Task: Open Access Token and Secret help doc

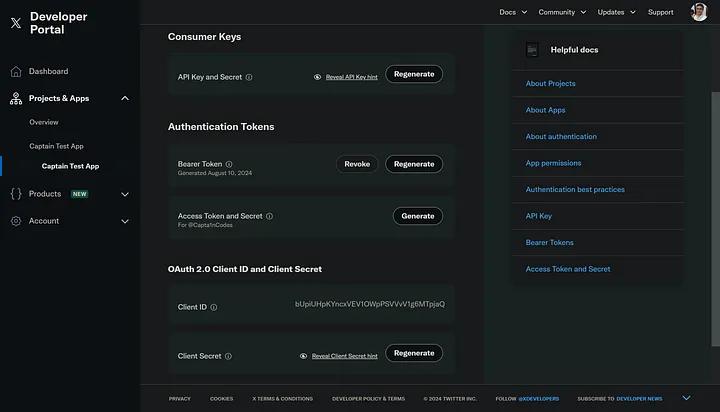Action: point(568,269)
